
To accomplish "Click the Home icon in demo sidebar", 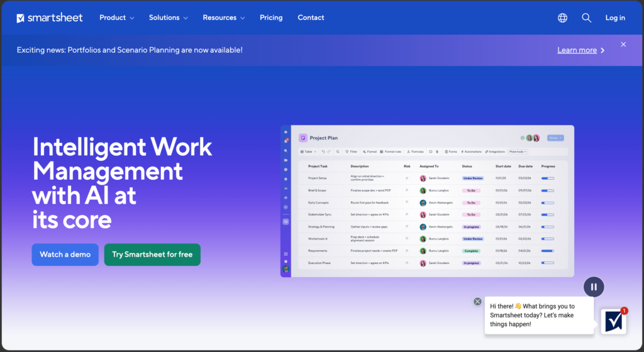I will pos(286,132).
